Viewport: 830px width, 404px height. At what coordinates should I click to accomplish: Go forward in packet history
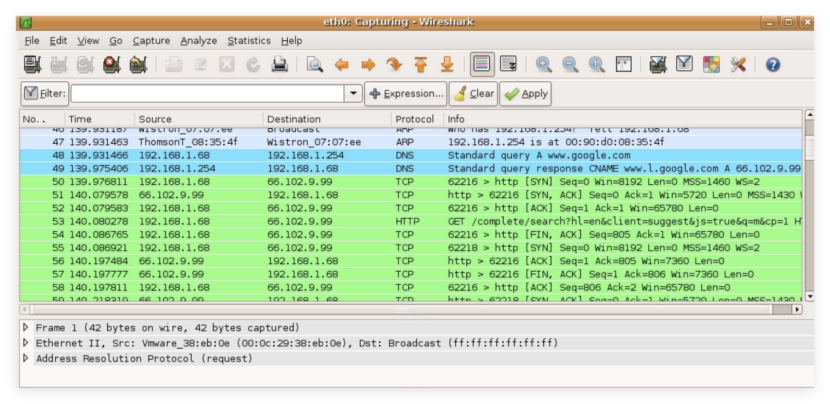tap(368, 65)
